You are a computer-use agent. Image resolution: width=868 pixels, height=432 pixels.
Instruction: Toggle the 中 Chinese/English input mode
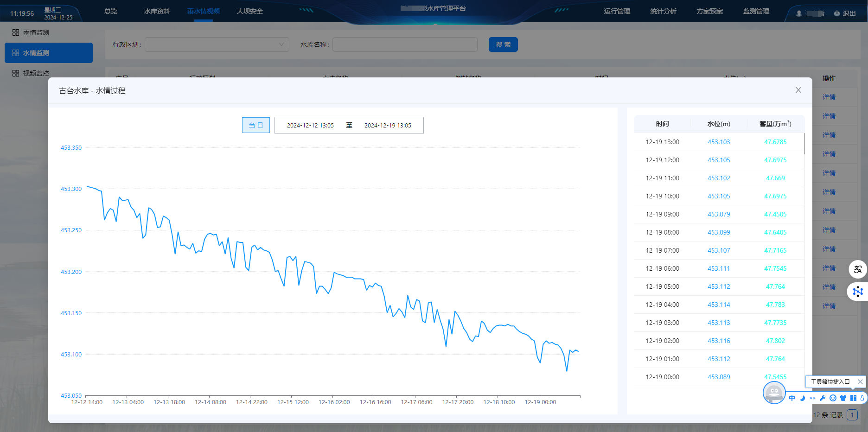(x=792, y=398)
